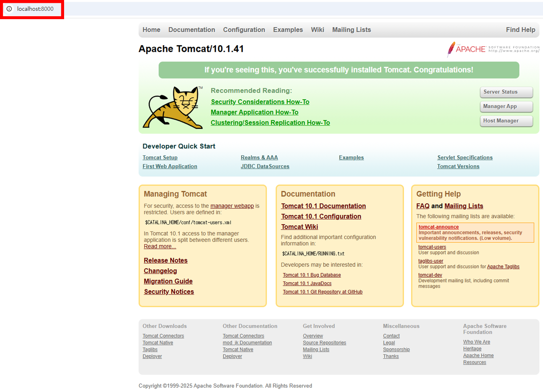Viewport: 543px width, 392px height.
Task: Open the Tomcat Versions link
Action: click(x=458, y=166)
